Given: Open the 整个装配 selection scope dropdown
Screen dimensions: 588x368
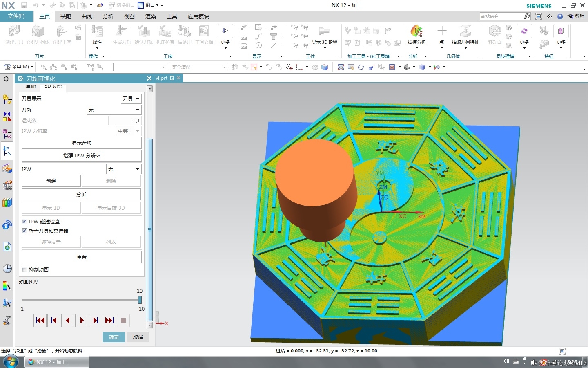Looking at the screenshot, I should click(x=199, y=67).
